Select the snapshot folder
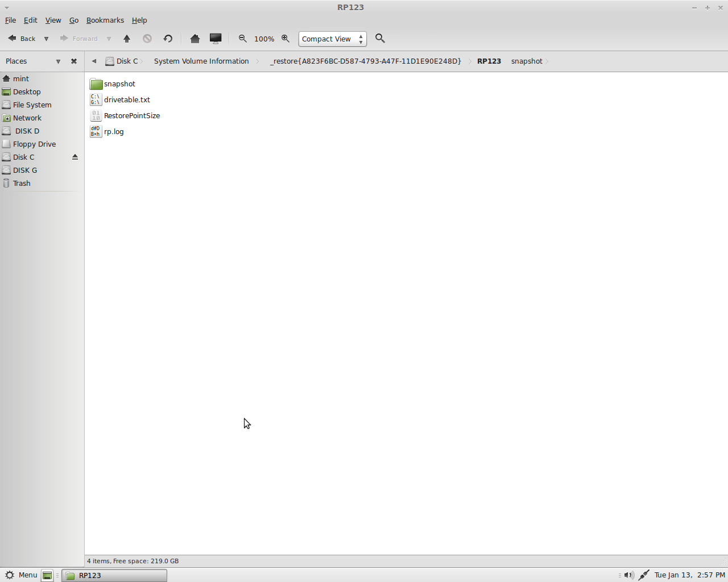The image size is (728, 582). (113, 84)
